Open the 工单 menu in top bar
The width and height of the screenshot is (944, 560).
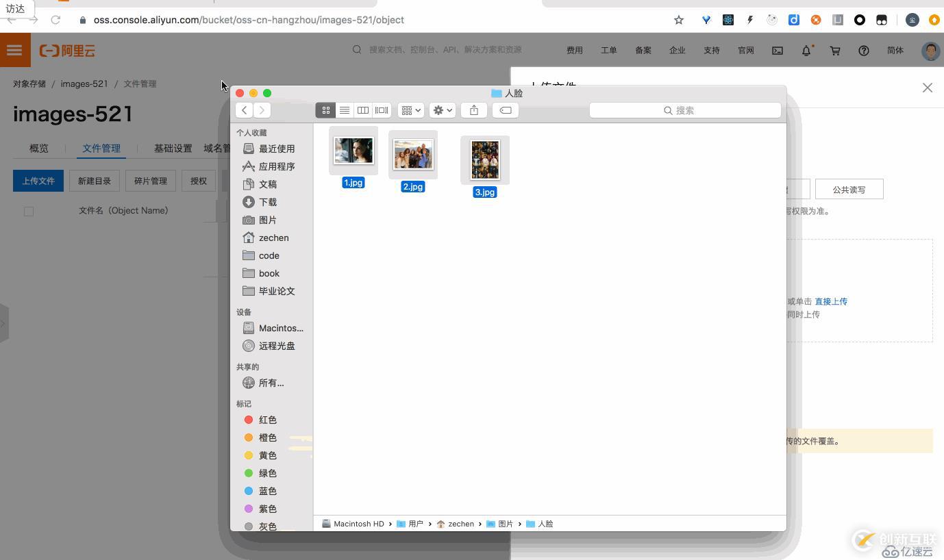(608, 50)
